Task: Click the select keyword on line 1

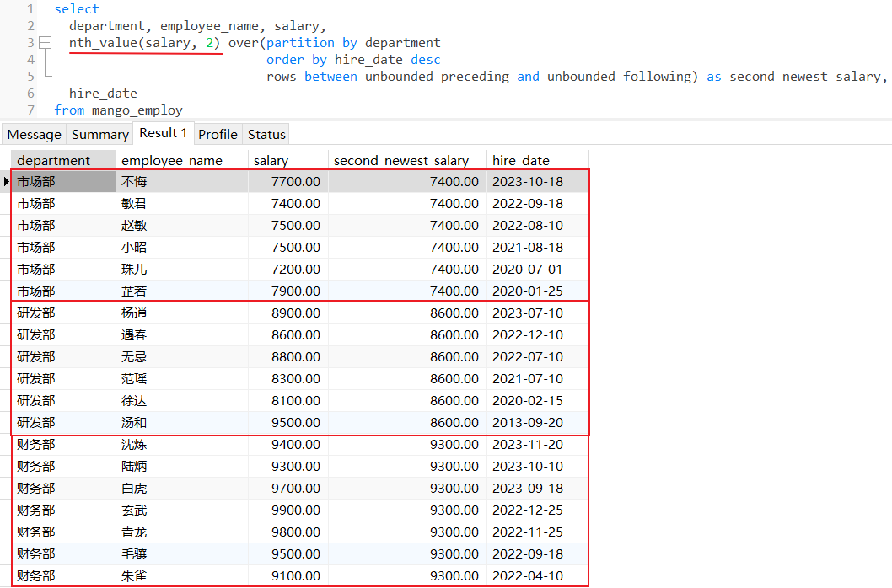Action: click(77, 9)
